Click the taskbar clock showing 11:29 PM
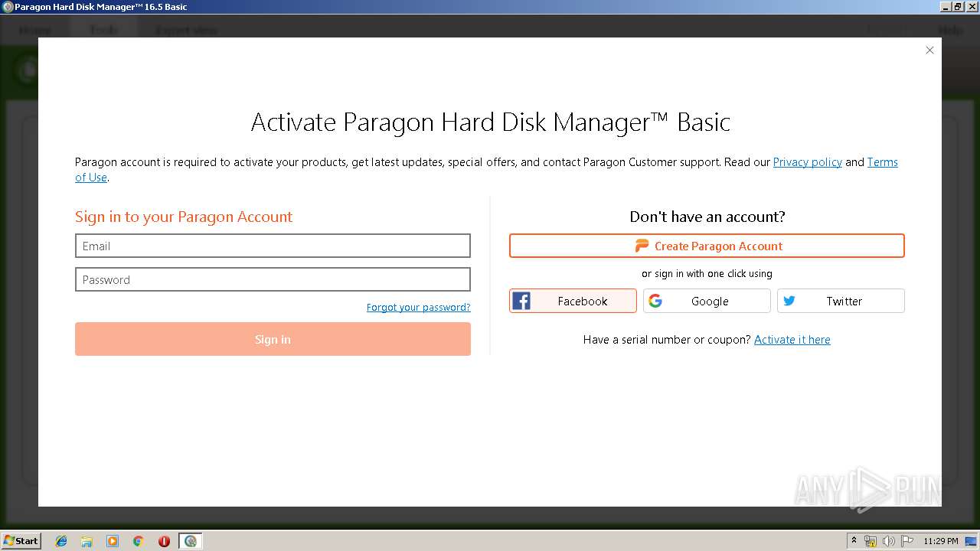Screen dimensions: 980x551 pyautogui.click(x=940, y=541)
